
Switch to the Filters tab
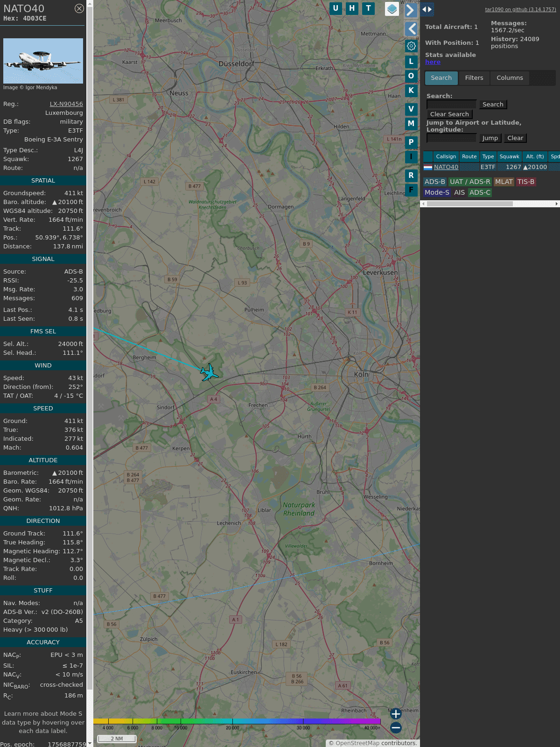click(x=474, y=78)
